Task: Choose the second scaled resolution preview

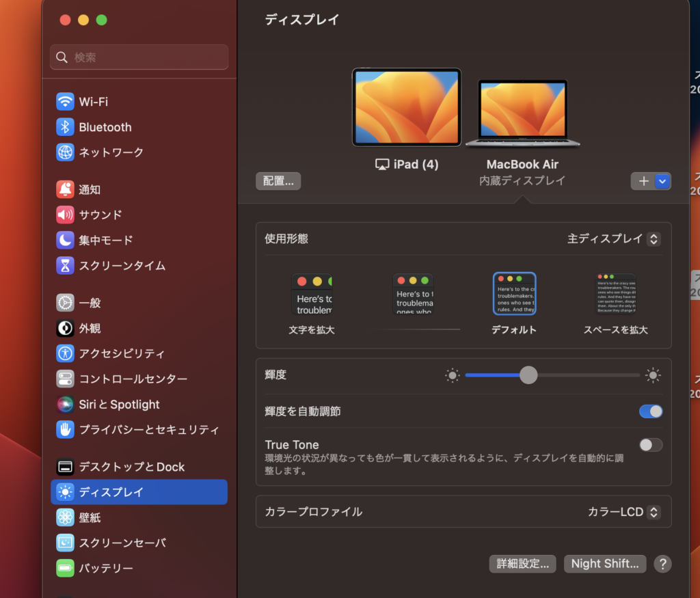Action: [x=413, y=294]
